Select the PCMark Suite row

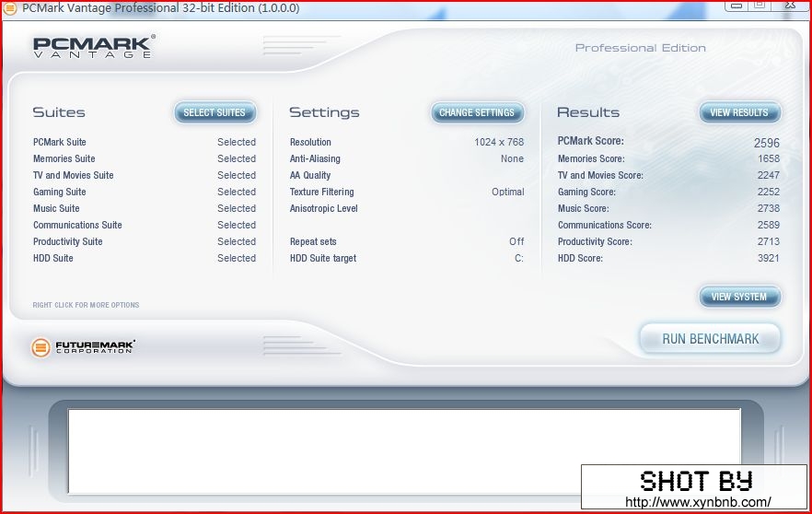145,142
